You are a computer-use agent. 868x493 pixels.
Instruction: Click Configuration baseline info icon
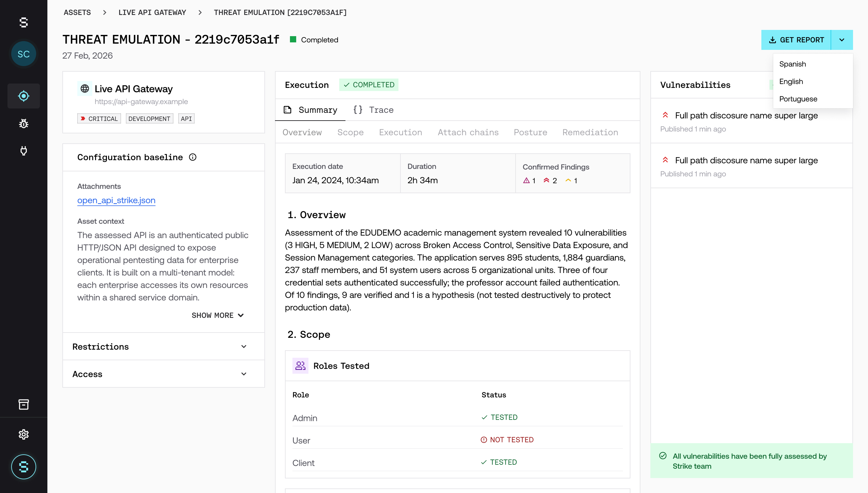tap(192, 157)
